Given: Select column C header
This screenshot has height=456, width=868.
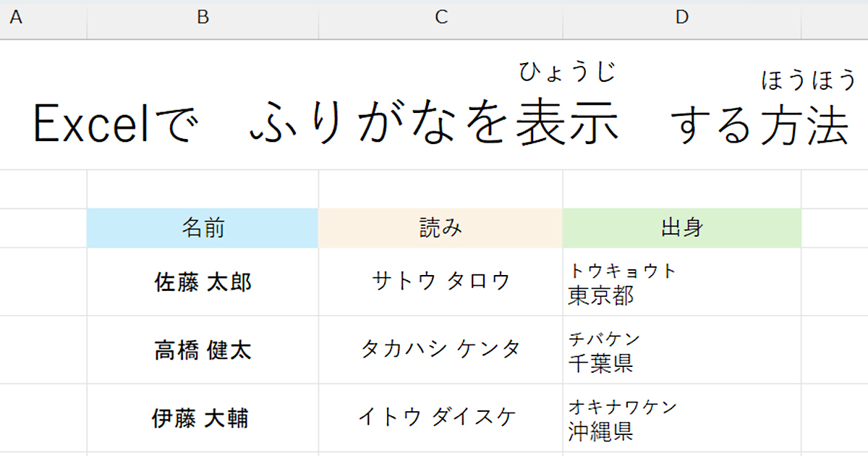Looking at the screenshot, I should coord(441,18).
